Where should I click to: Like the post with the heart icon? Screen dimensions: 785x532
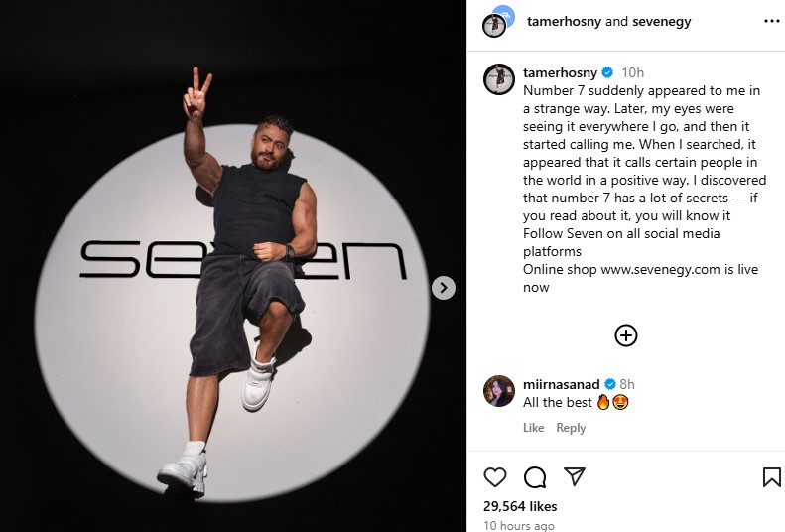pyautogui.click(x=494, y=477)
